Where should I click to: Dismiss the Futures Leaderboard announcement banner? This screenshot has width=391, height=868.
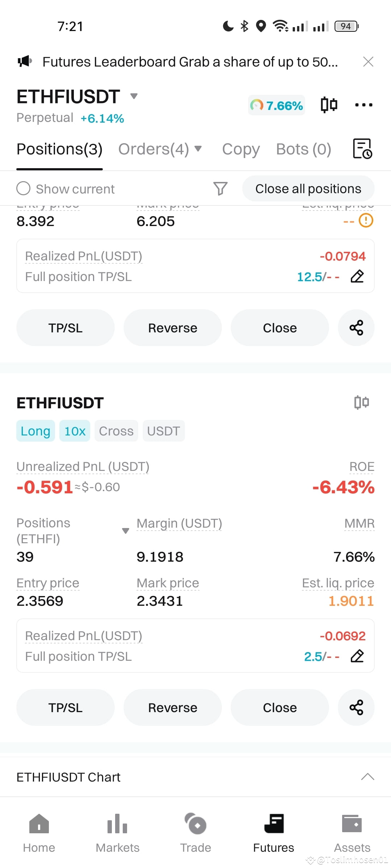point(368,62)
